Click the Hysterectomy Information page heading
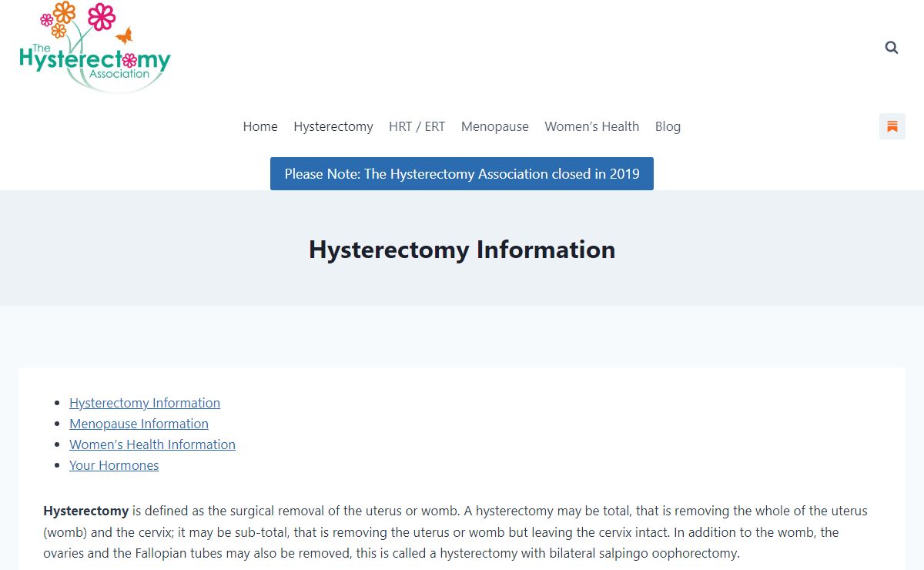Image resolution: width=924 pixels, height=570 pixels. (x=462, y=250)
